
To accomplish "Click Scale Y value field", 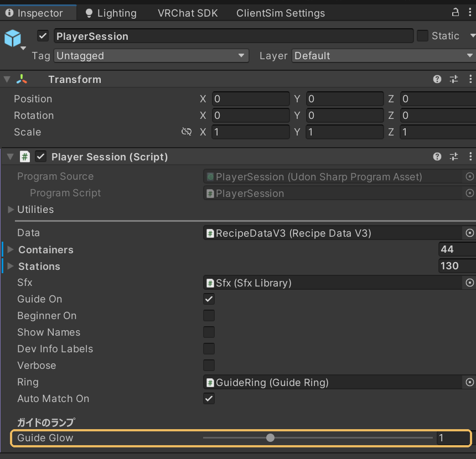I will click(345, 132).
